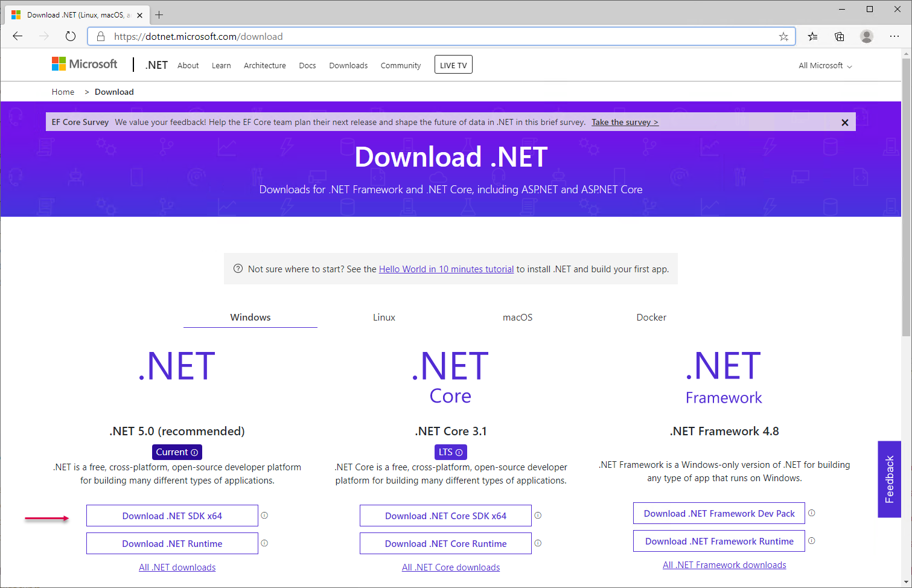Open Downloads in the navigation bar
Screen dimensions: 912x588
click(x=348, y=66)
